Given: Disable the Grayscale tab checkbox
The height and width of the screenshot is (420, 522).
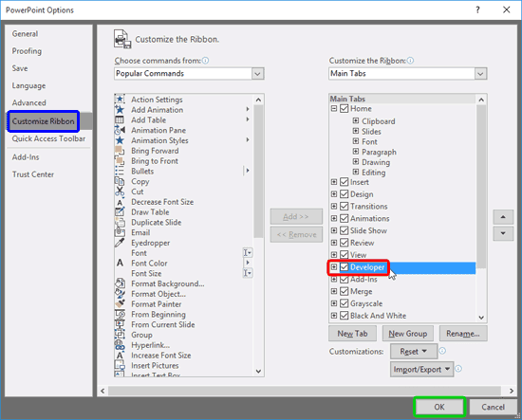Looking at the screenshot, I should click(x=345, y=303).
